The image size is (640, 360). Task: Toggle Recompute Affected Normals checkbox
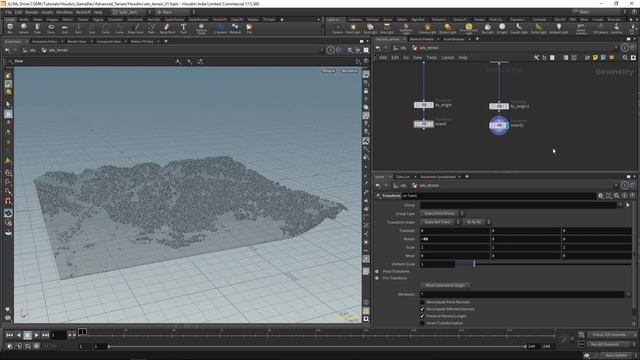coord(422,309)
